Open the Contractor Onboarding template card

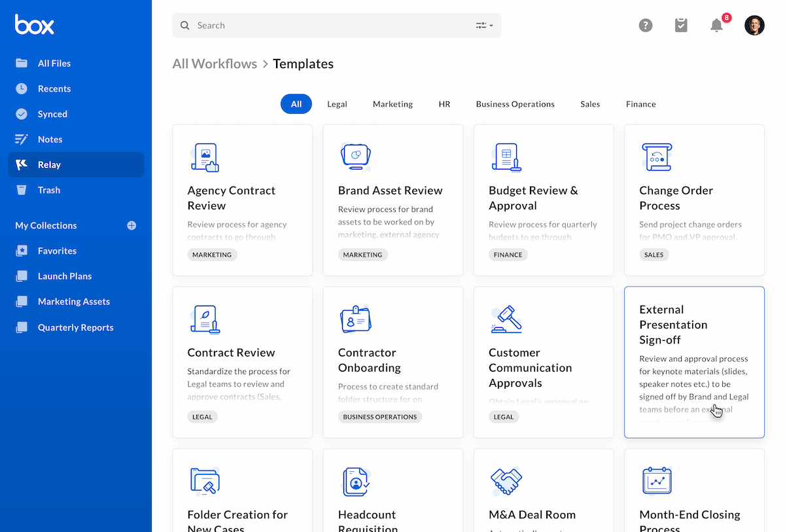(x=392, y=361)
